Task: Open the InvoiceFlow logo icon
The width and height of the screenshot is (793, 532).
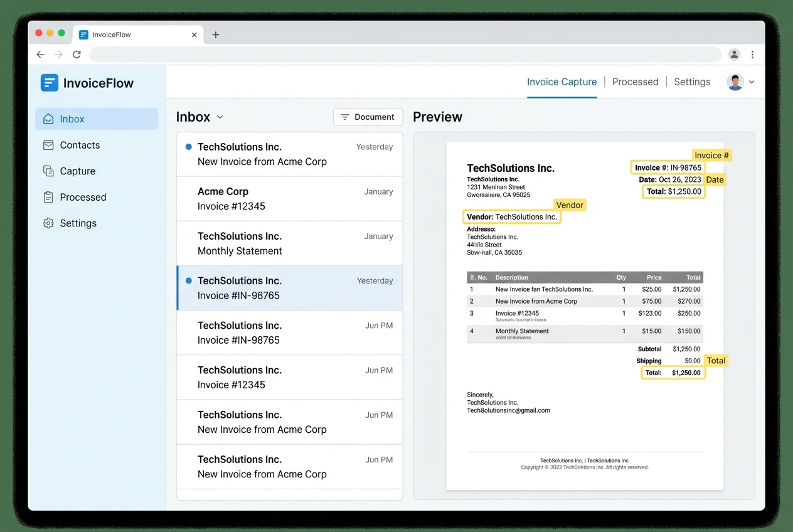Action: click(x=49, y=83)
